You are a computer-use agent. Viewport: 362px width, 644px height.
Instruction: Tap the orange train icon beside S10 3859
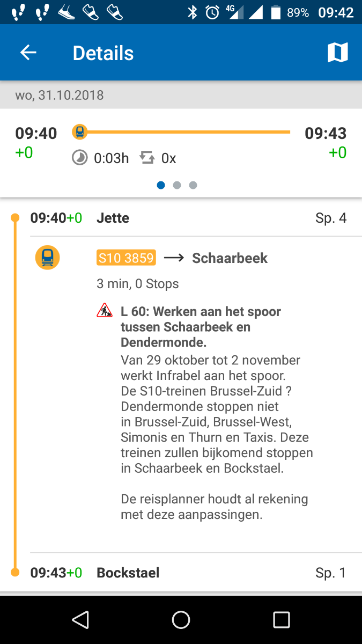[47, 258]
